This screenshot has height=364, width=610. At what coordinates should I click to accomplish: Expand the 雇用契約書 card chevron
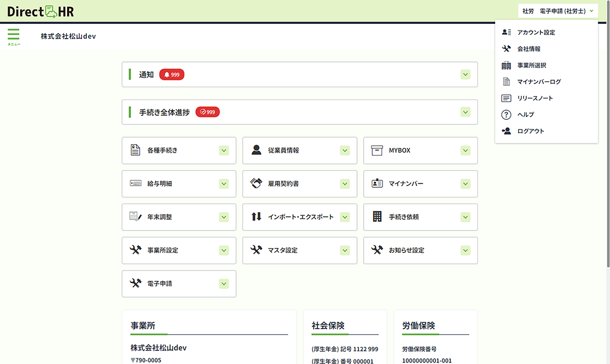pyautogui.click(x=345, y=184)
